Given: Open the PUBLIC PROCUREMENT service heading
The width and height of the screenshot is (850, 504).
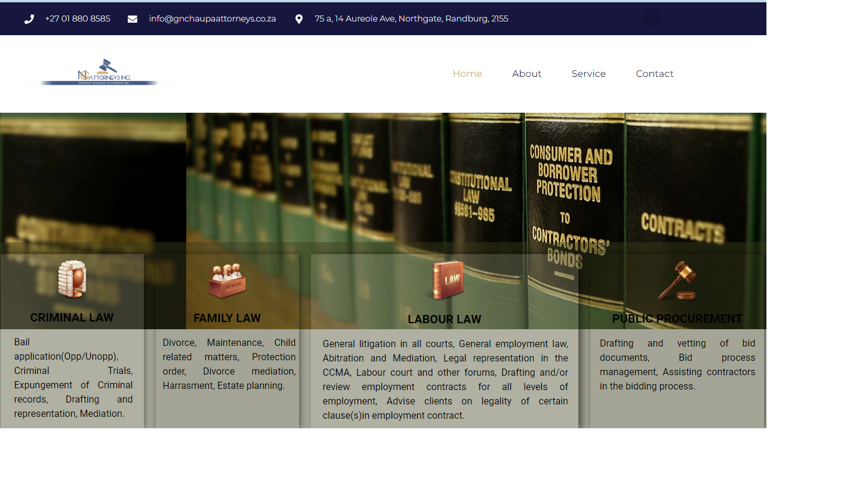Looking at the screenshot, I should (677, 319).
